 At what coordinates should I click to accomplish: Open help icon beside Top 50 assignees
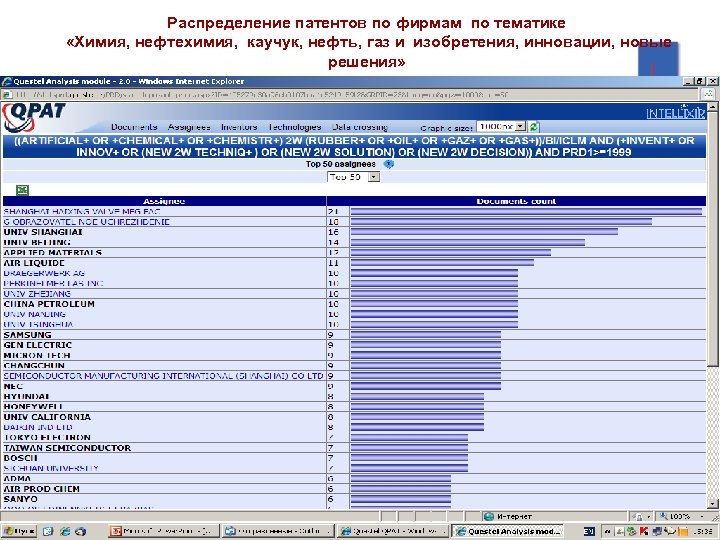tap(388, 164)
